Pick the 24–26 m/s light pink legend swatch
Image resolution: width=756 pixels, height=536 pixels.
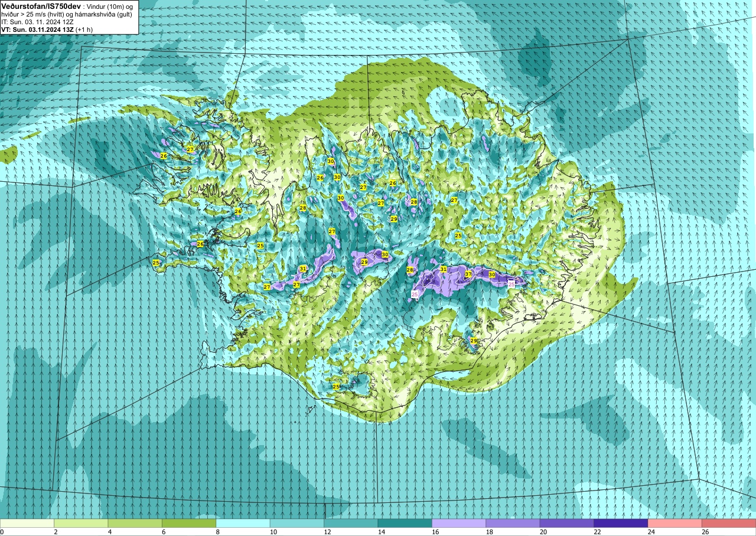coord(674,523)
